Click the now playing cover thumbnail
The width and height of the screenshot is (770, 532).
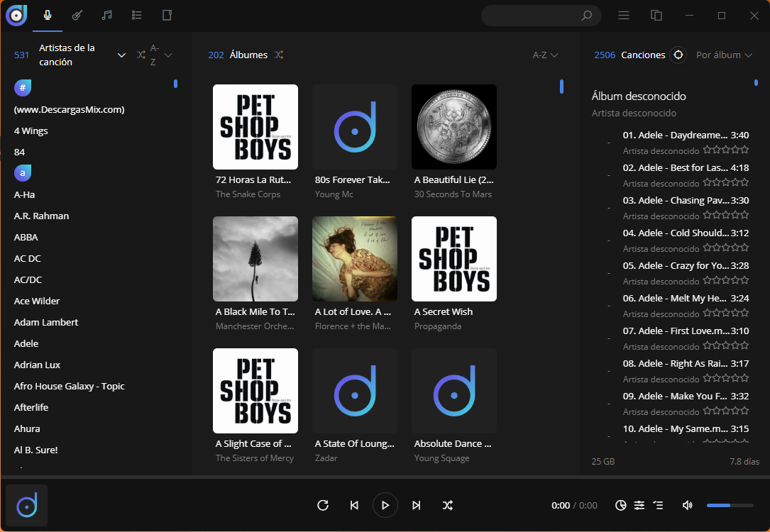click(26, 506)
